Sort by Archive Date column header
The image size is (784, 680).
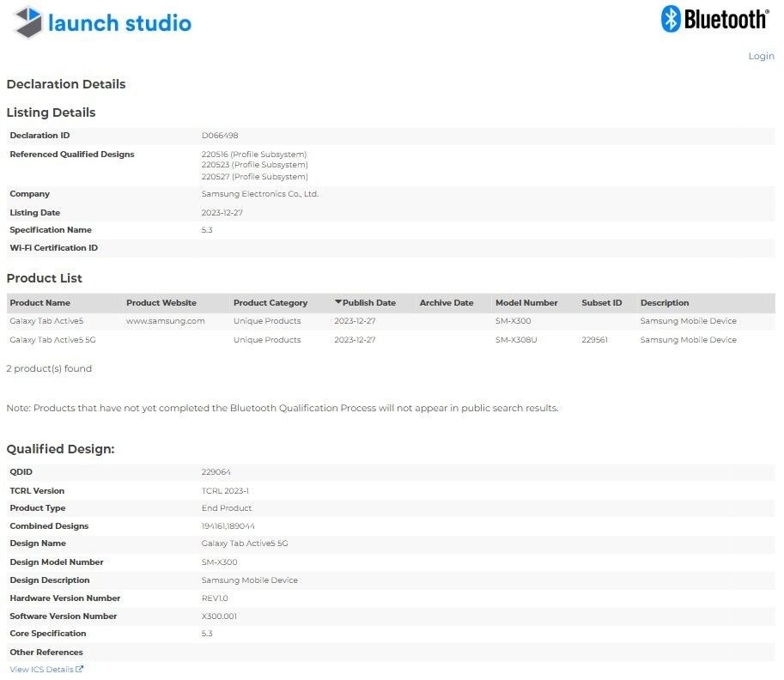(447, 303)
